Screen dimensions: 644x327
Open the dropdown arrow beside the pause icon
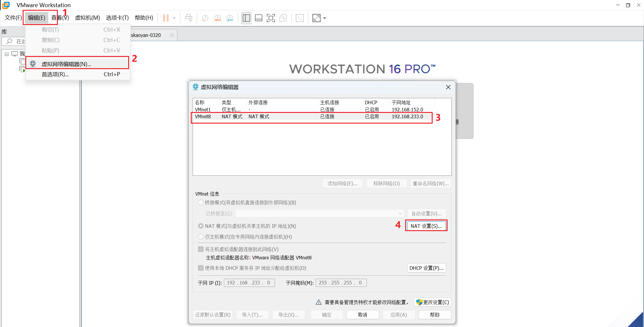click(x=174, y=18)
